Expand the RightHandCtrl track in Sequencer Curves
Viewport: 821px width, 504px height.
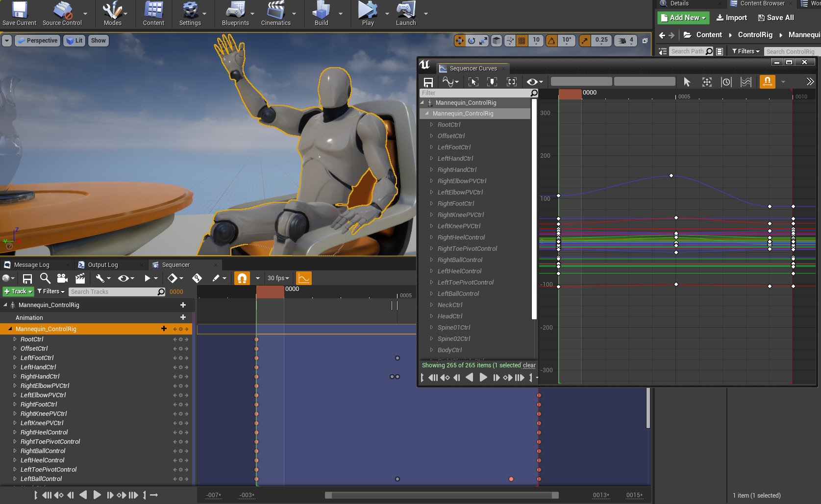[x=431, y=169]
